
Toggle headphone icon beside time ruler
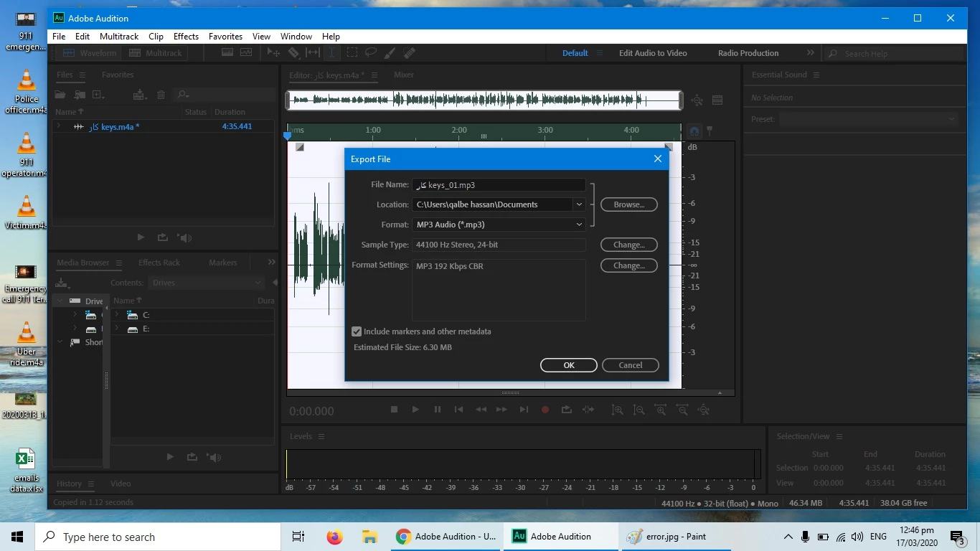point(694,131)
